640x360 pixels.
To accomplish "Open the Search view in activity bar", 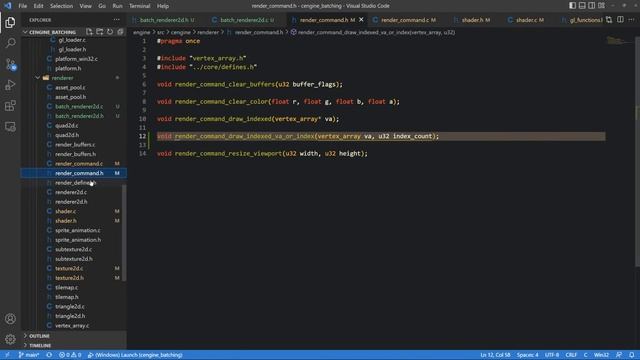I will click(x=10, y=43).
